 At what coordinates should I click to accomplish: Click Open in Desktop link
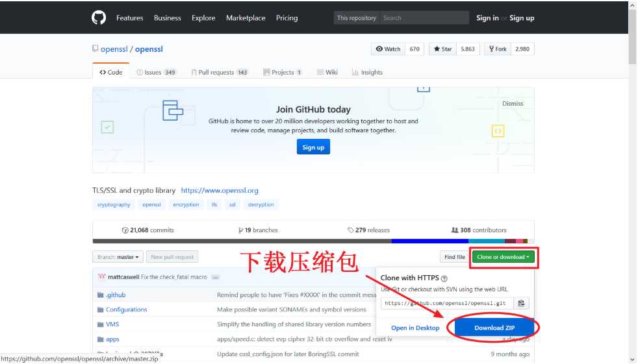415,328
